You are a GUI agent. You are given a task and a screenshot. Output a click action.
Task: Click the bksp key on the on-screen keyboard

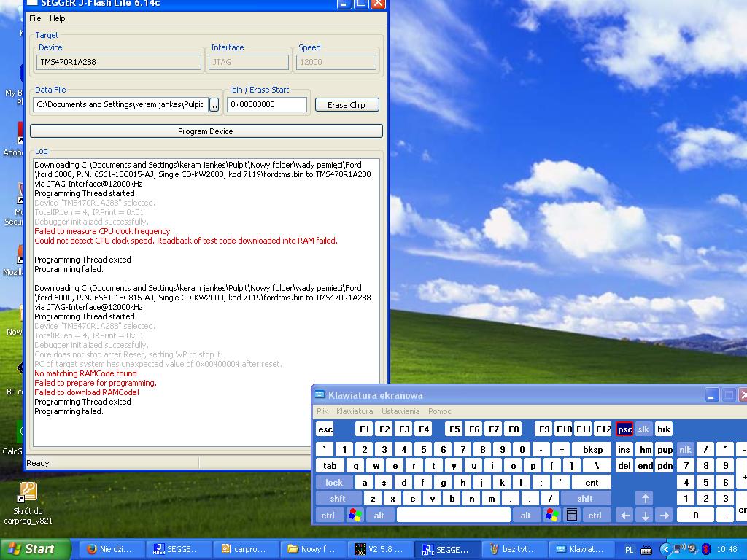click(x=592, y=449)
